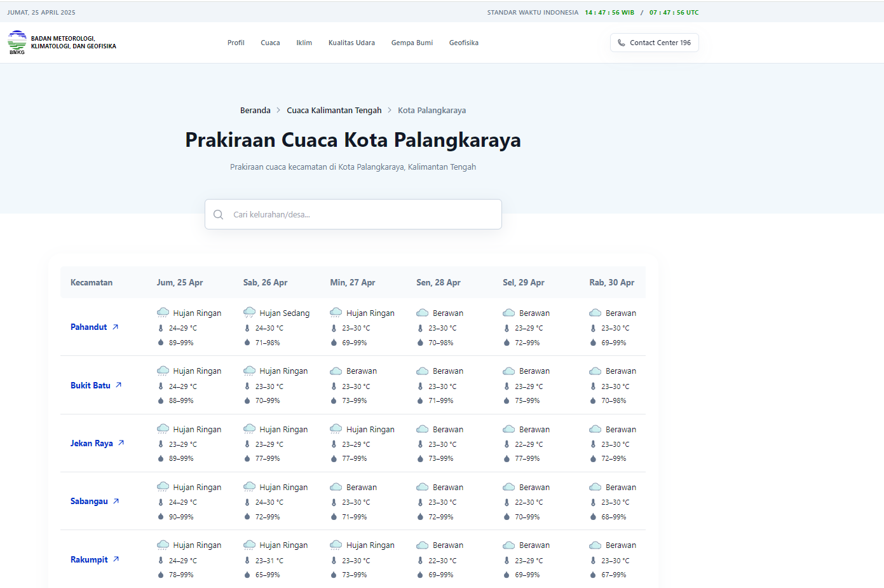This screenshot has height=588, width=884.
Task: Click Pahandut's Saturday Hujan Sedang weather icon
Action: (250, 313)
